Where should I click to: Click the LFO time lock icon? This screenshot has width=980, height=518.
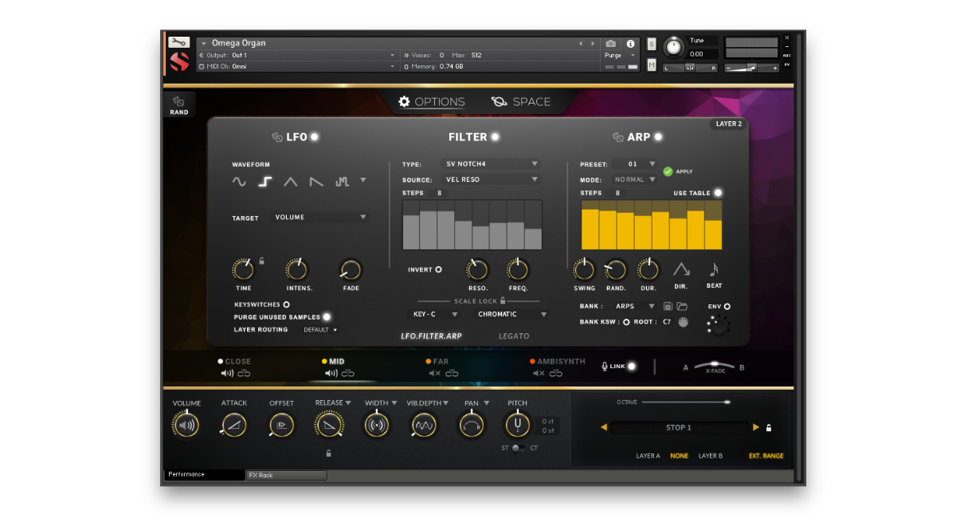261,261
